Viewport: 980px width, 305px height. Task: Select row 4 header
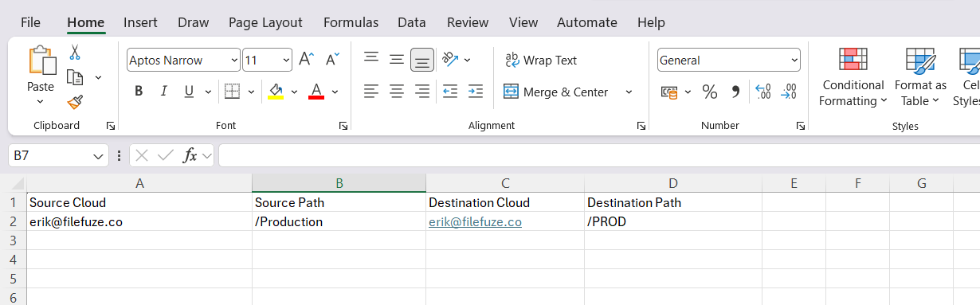pos(13,260)
